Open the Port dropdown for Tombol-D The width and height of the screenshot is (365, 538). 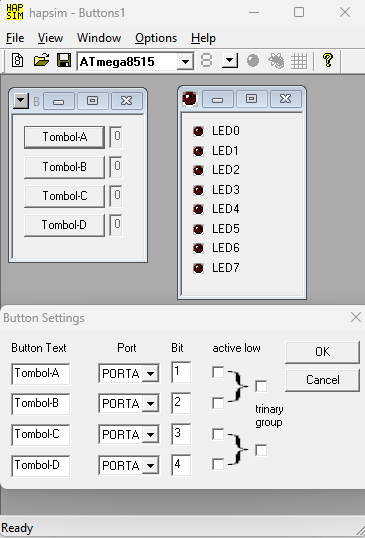point(150,466)
